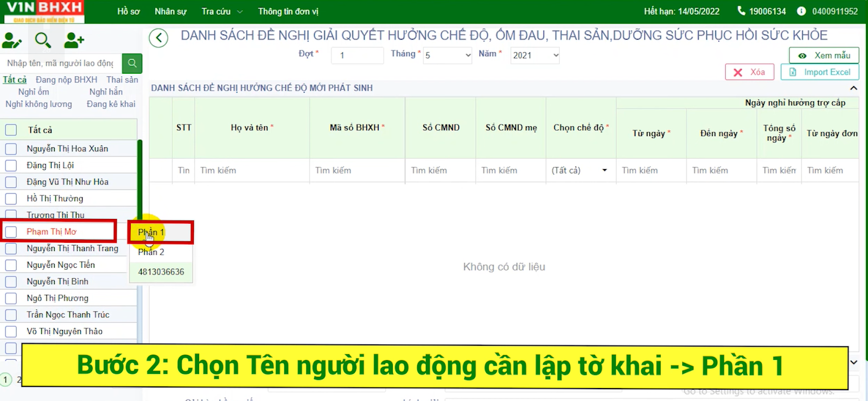Click the back arrow circle icon

point(158,38)
